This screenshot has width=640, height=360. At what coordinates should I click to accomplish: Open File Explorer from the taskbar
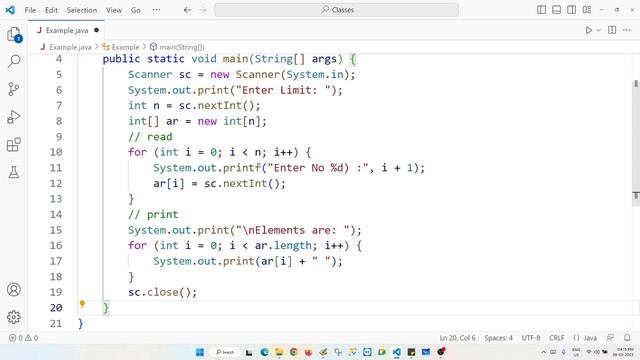coord(279,352)
